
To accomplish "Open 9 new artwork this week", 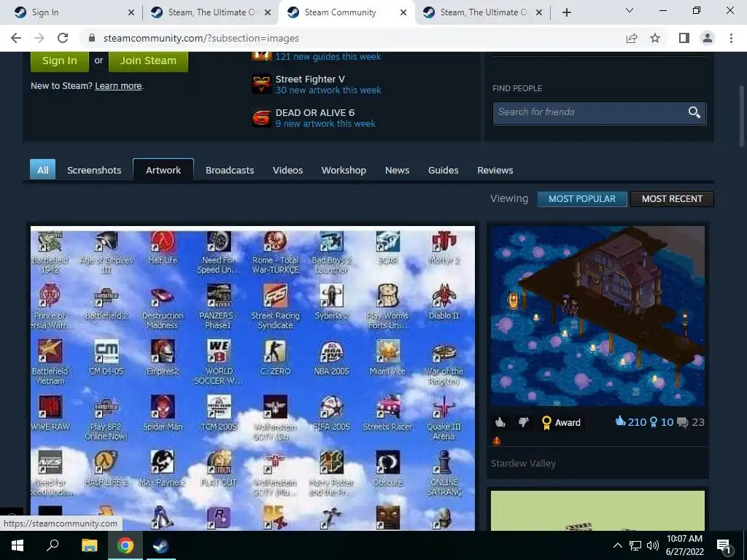I will click(325, 123).
